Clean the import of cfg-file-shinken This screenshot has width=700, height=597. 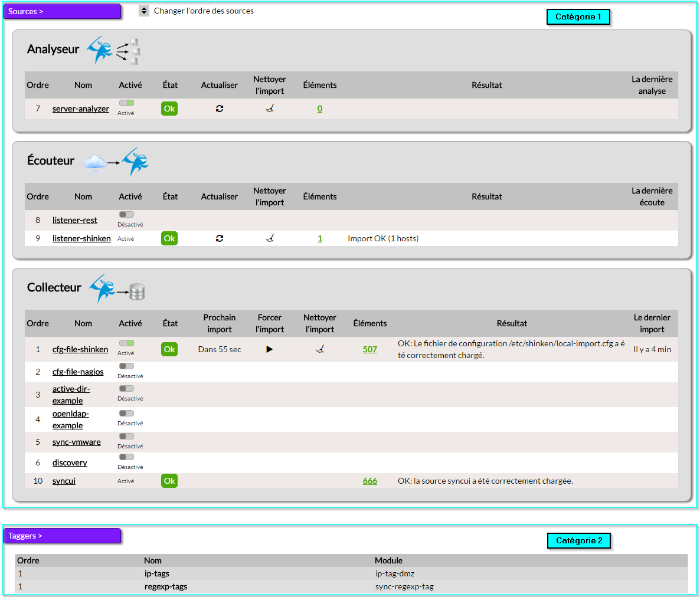pyautogui.click(x=320, y=349)
